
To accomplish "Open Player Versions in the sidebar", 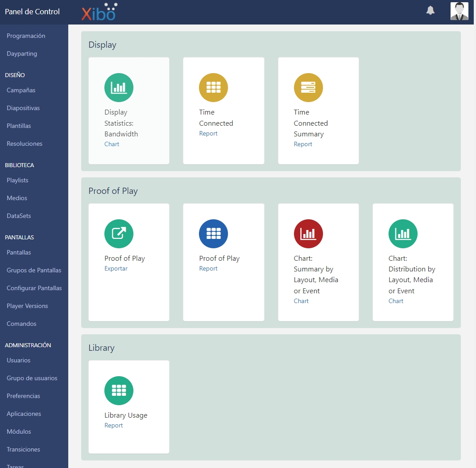I will pyautogui.click(x=27, y=306).
